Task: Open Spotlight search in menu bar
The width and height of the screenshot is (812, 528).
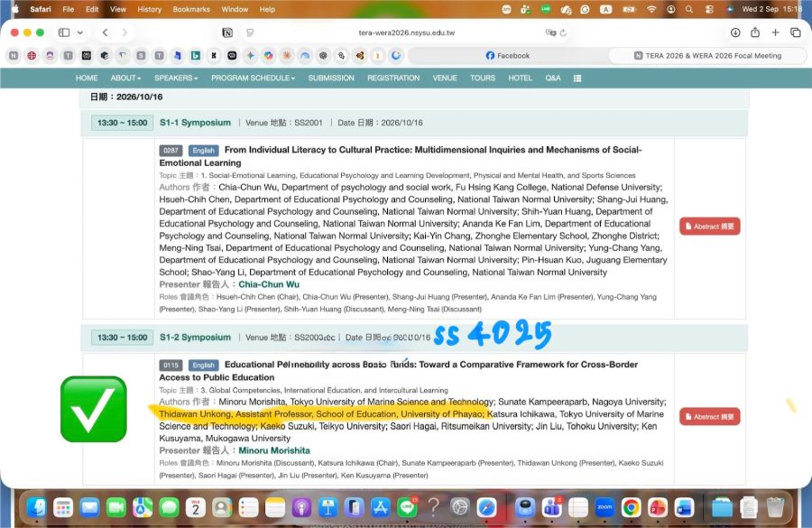Action: pos(688,9)
